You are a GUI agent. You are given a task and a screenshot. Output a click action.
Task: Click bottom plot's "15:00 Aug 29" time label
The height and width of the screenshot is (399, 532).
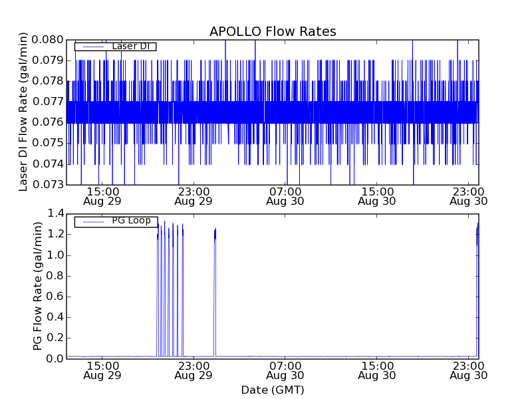tap(102, 370)
